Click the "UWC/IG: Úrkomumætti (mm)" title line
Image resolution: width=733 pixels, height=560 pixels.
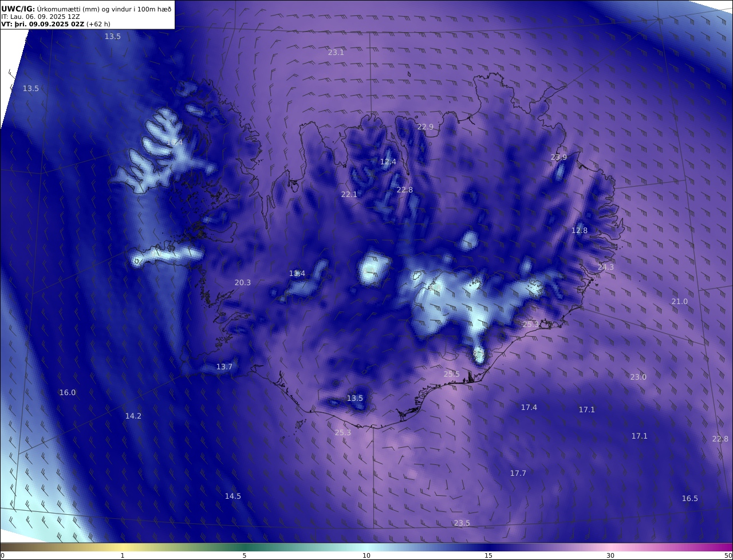click(86, 9)
